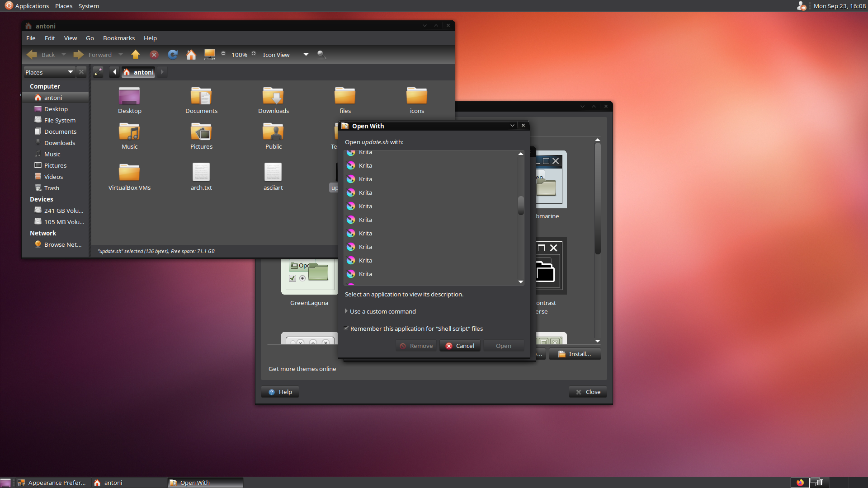
Task: Click antoni button in path bar
Action: coord(138,72)
